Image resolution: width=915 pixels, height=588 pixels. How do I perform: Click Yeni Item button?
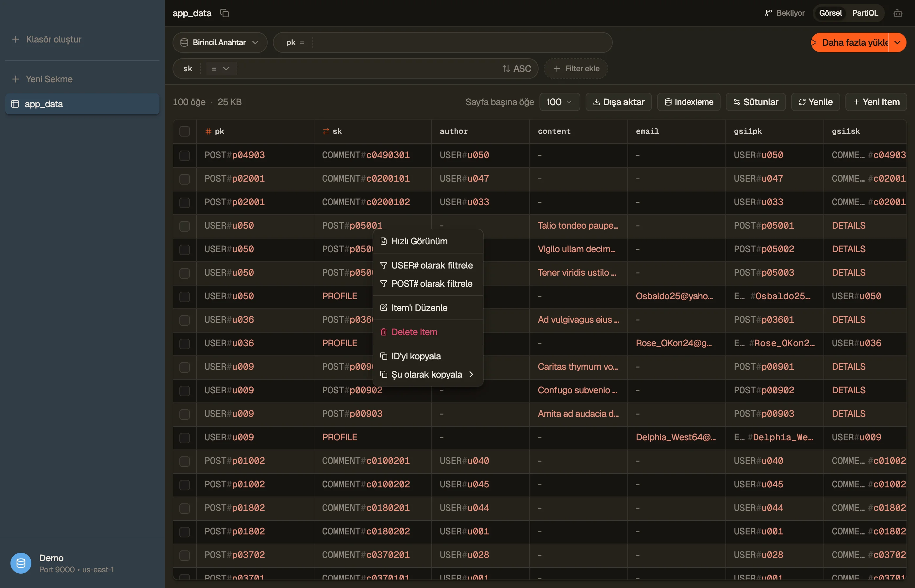click(876, 102)
